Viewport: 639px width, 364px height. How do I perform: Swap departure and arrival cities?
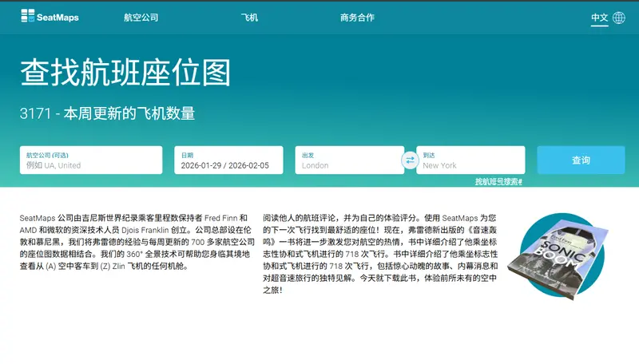tap(410, 160)
